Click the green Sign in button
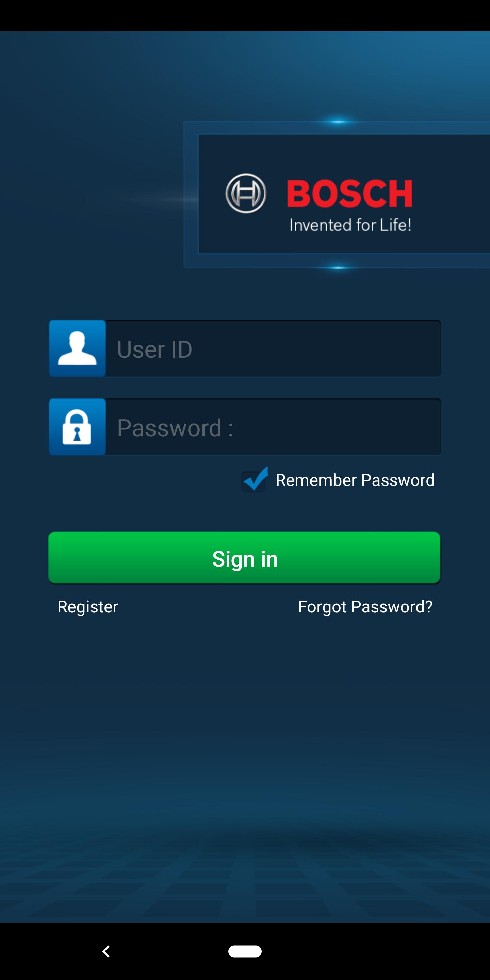Image resolution: width=490 pixels, height=980 pixels. tap(244, 558)
